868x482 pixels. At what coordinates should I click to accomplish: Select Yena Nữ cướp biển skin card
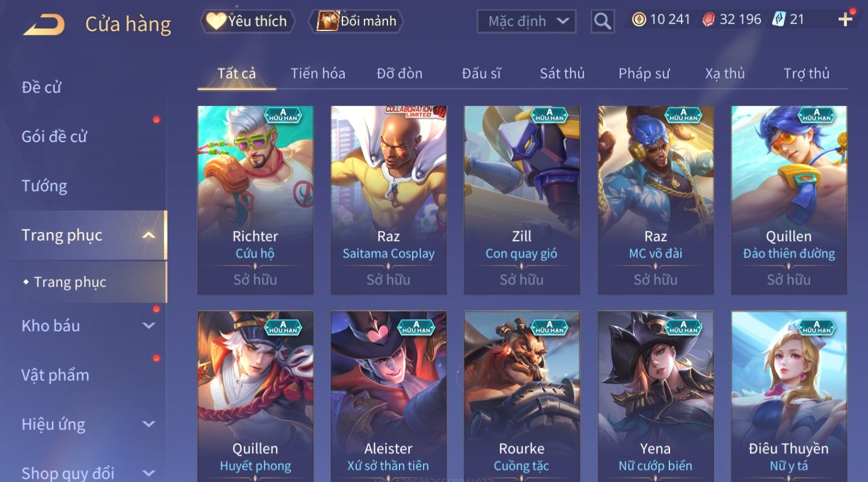[656, 396]
